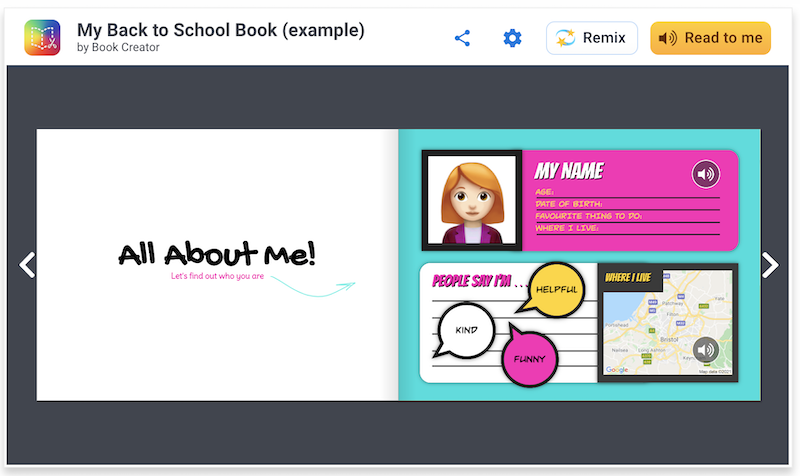Click 'My Back to School Book (example)' title

click(220, 30)
